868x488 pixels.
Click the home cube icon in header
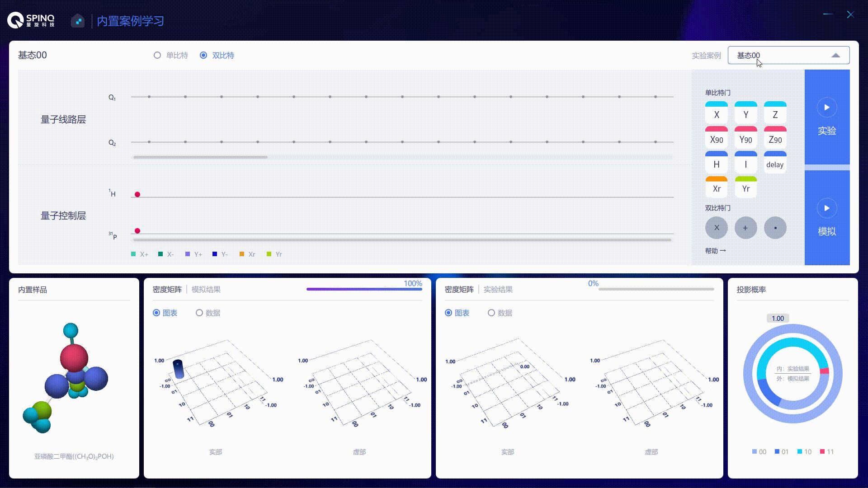[78, 21]
